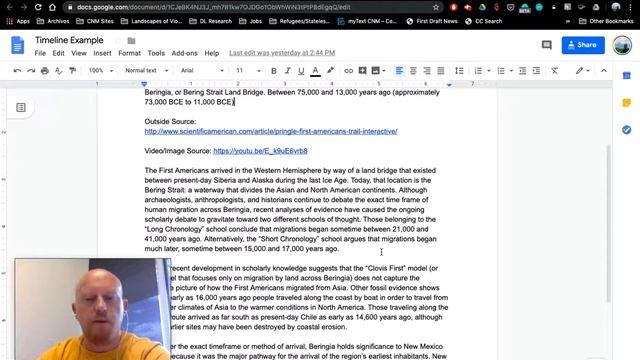Open the zoom level 100% dropdown
Screen dimensions: 640x360
pyautogui.click(x=100, y=71)
